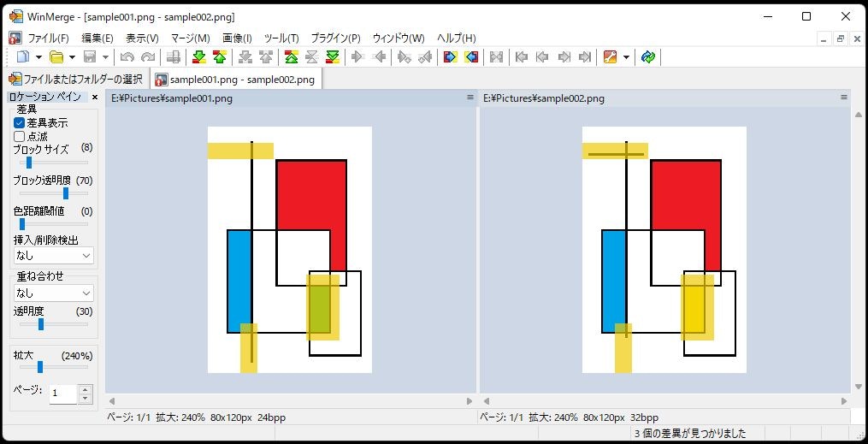Refresh the comparison

tap(648, 56)
